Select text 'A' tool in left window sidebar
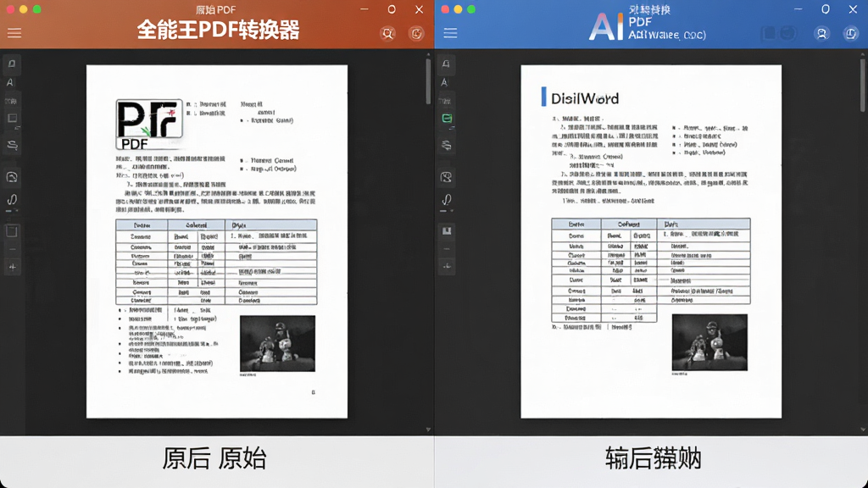The width and height of the screenshot is (868, 488). tap(10, 82)
